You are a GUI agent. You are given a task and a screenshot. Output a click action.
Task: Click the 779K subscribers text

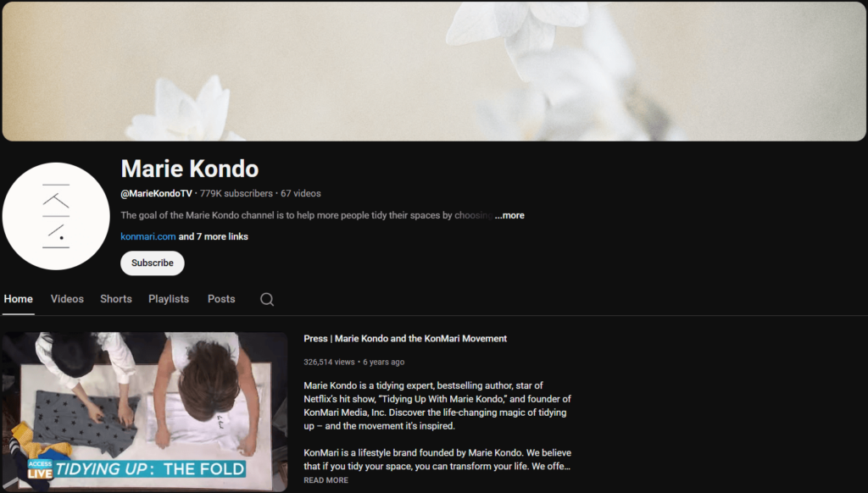pos(236,194)
